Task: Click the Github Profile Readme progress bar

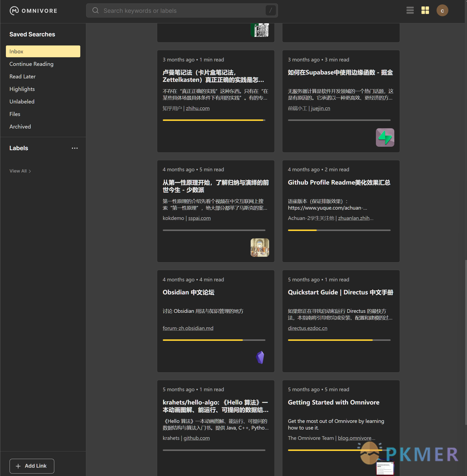Action: point(339,230)
